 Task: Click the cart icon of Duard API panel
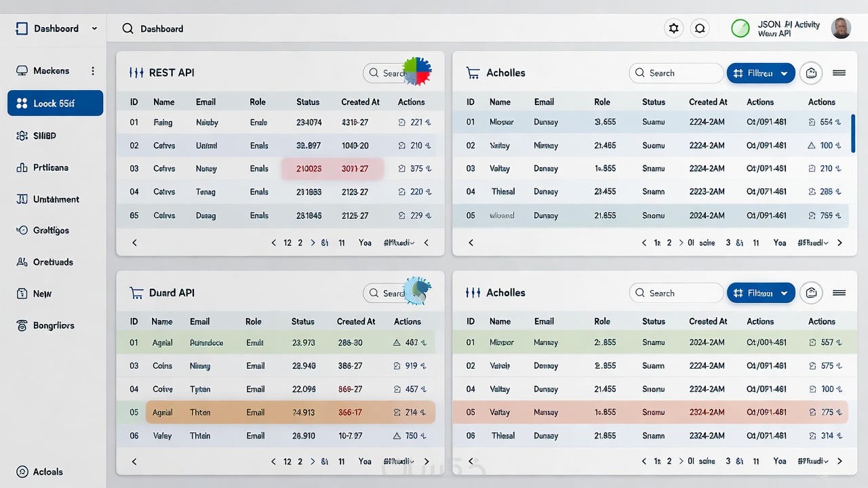(136, 293)
